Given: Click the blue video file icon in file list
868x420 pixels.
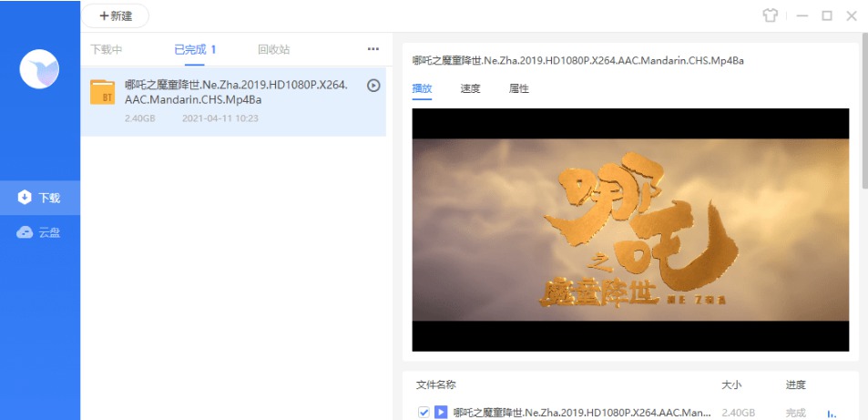Looking at the screenshot, I should point(441,412).
